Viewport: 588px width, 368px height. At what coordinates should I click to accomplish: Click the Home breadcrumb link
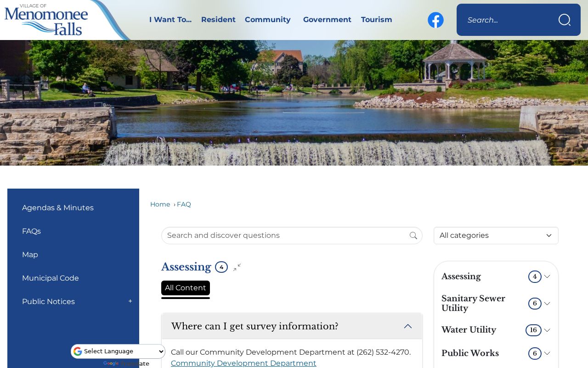[160, 204]
